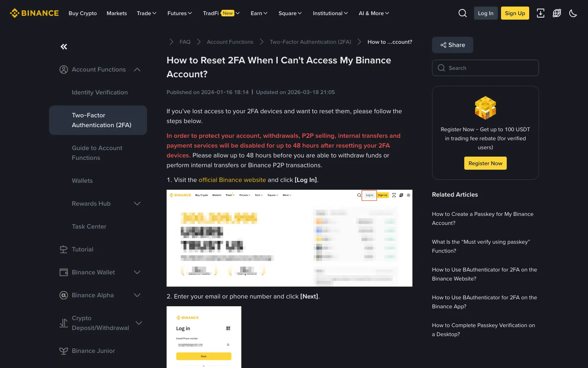Screen dimensions: 588x368
Task: Select Two-Factor Authentication (2FA) sidebar item
Action: 98,120
